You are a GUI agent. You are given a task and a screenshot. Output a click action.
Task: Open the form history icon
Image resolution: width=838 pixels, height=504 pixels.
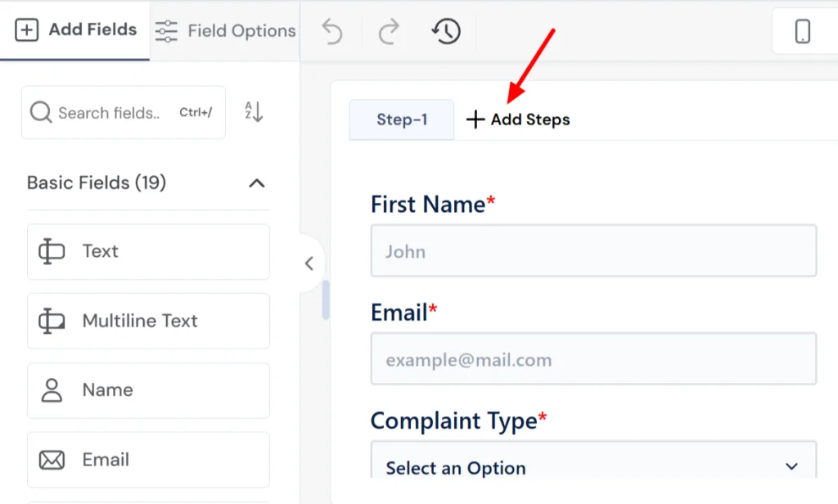(x=446, y=31)
